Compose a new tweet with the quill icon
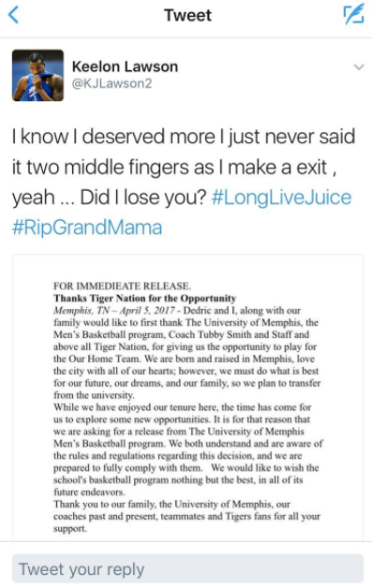 tap(353, 14)
